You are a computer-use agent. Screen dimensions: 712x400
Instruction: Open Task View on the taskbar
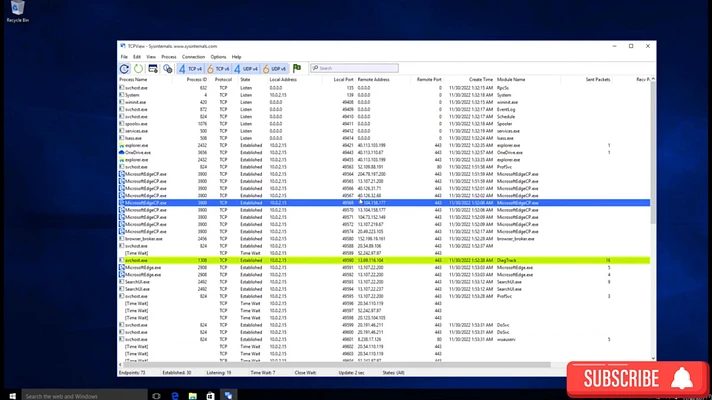(x=156, y=396)
